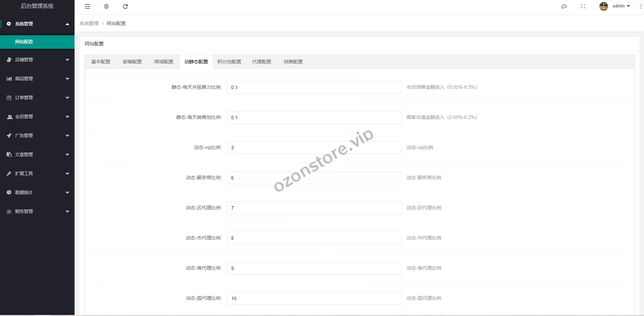Expand the 商品管理 sidebar menu
The width and height of the screenshot is (644, 316).
pyautogui.click(x=37, y=79)
